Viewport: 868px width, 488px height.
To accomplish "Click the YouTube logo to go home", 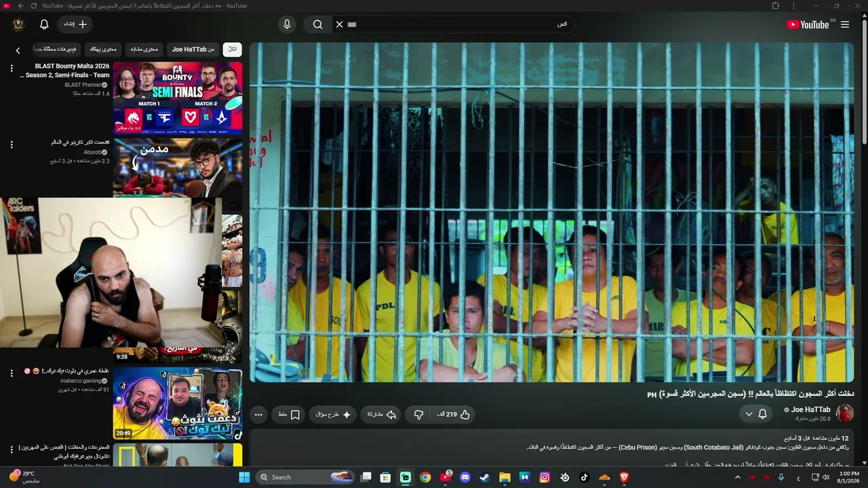I will click(808, 24).
